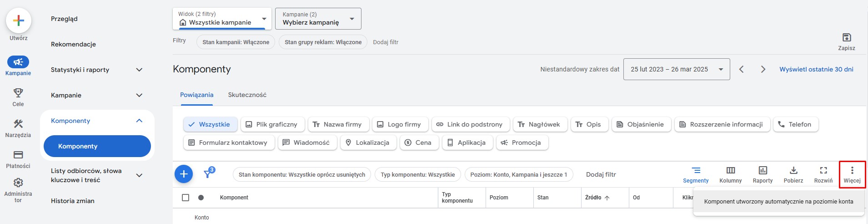Select Link do podstrony chip
This screenshot has height=224, width=868.
click(470, 124)
